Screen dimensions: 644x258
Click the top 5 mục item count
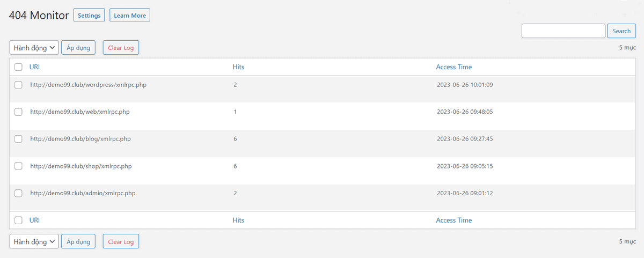tap(627, 48)
